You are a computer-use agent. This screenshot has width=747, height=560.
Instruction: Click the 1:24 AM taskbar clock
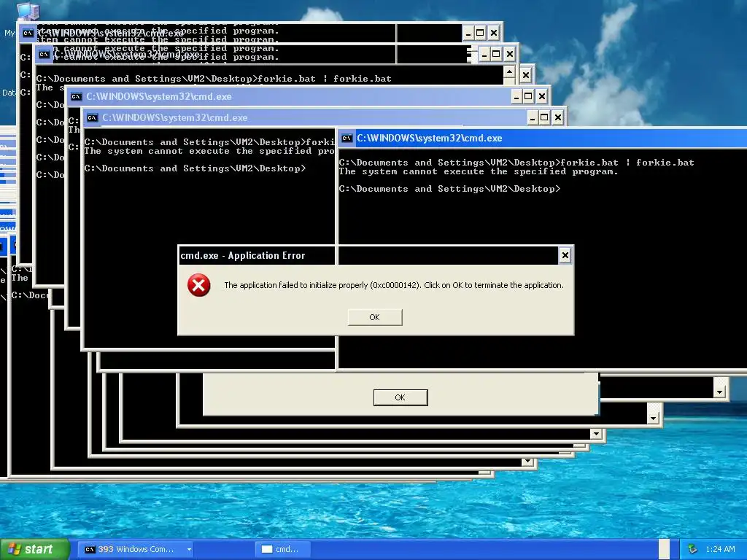pyautogui.click(x=720, y=550)
